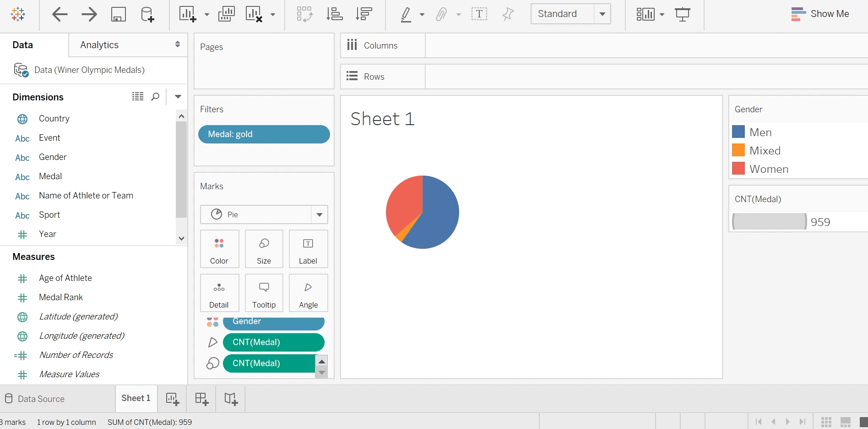Click the show/hide cards icon
The image size is (868, 429).
coord(645,14)
